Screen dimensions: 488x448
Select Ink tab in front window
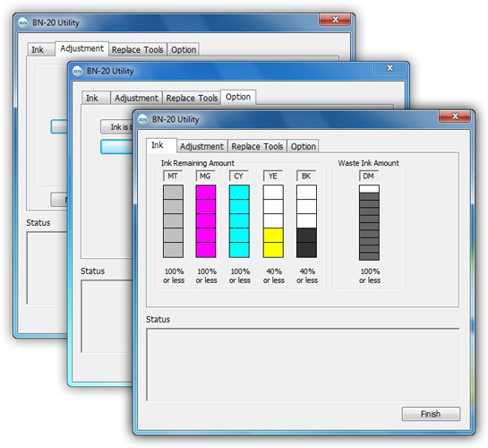point(161,145)
